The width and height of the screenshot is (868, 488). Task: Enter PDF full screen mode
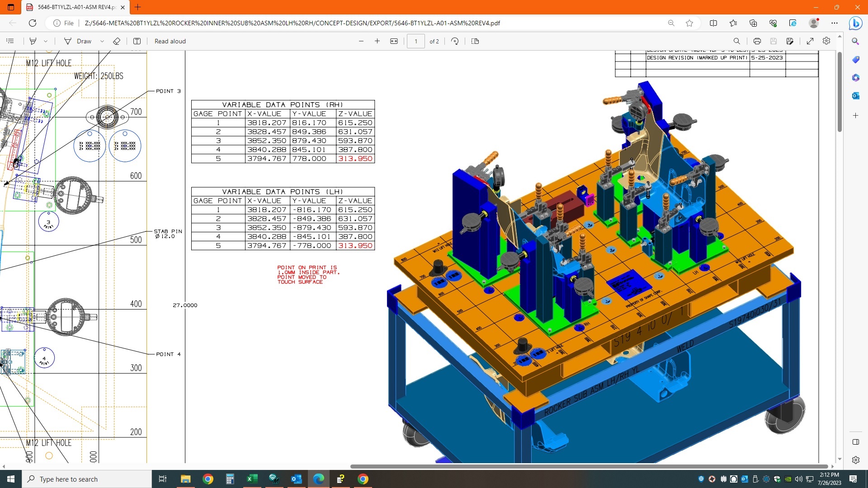(810, 41)
